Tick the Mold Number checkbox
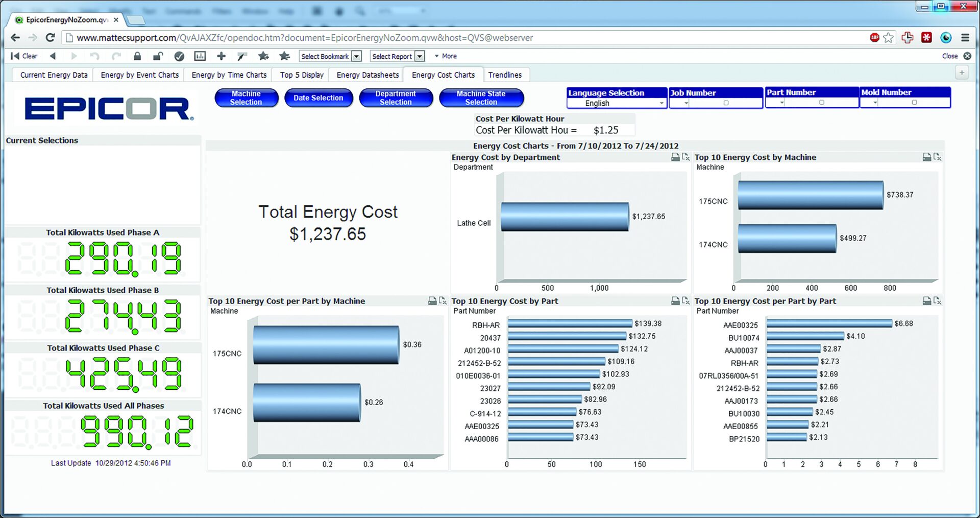The width and height of the screenshot is (980, 518). click(x=914, y=103)
